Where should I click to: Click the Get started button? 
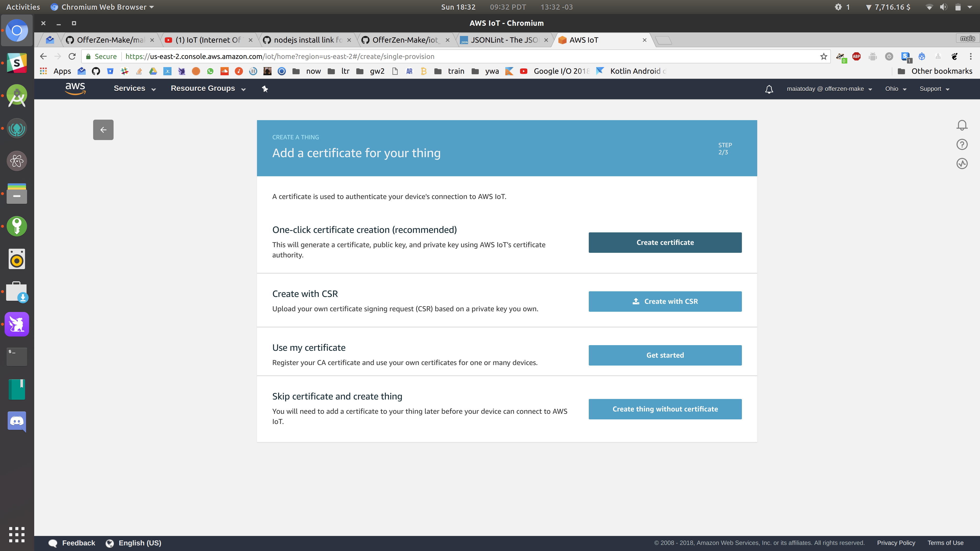click(x=665, y=355)
